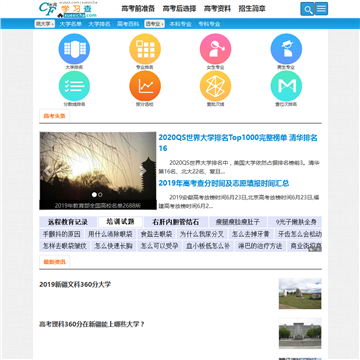Click the 学习查 site logo
360x360 pixels.
pyautogui.click(x=68, y=9)
